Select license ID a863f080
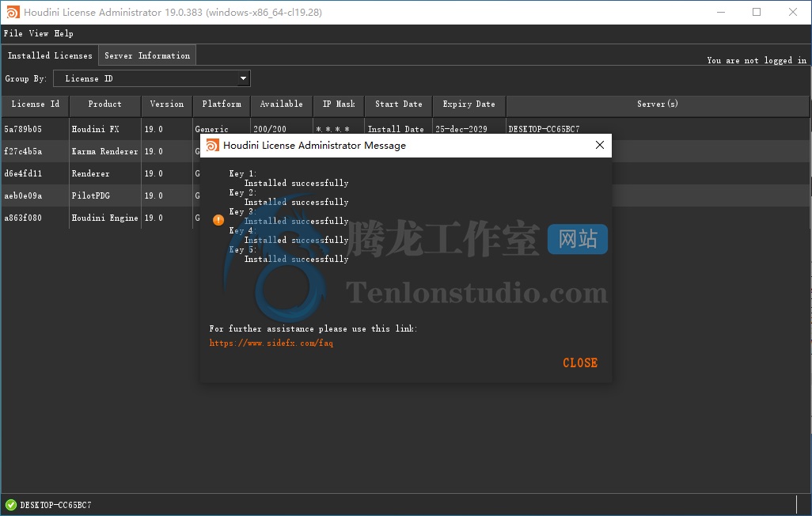The height and width of the screenshot is (516, 812). (23, 218)
